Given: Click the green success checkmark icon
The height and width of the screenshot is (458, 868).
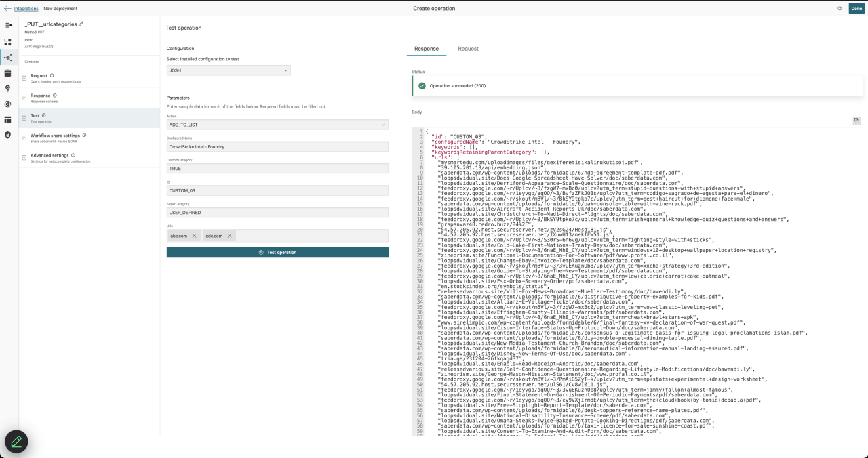Looking at the screenshot, I should point(422,86).
